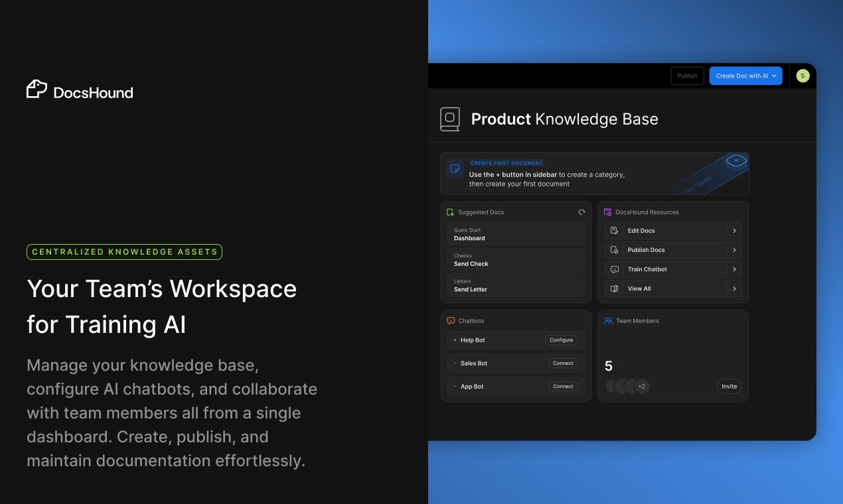Image resolution: width=843 pixels, height=504 pixels.
Task: Open the Dashboard quick start doc
Action: 516,234
